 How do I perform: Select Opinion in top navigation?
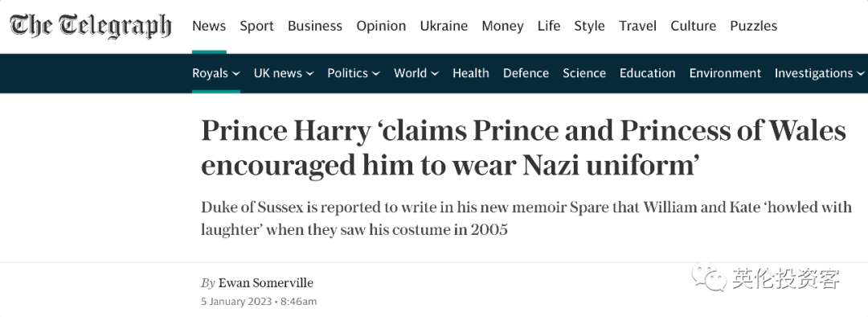[381, 26]
